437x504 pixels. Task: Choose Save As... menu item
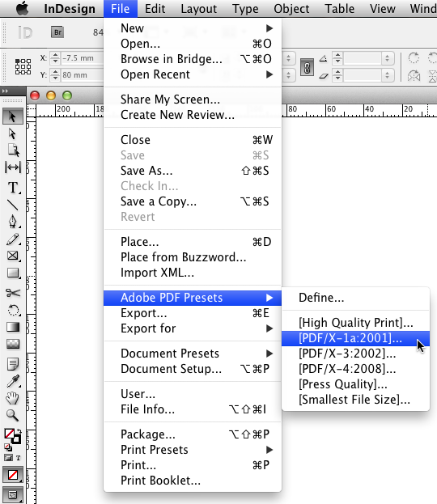[193, 171]
